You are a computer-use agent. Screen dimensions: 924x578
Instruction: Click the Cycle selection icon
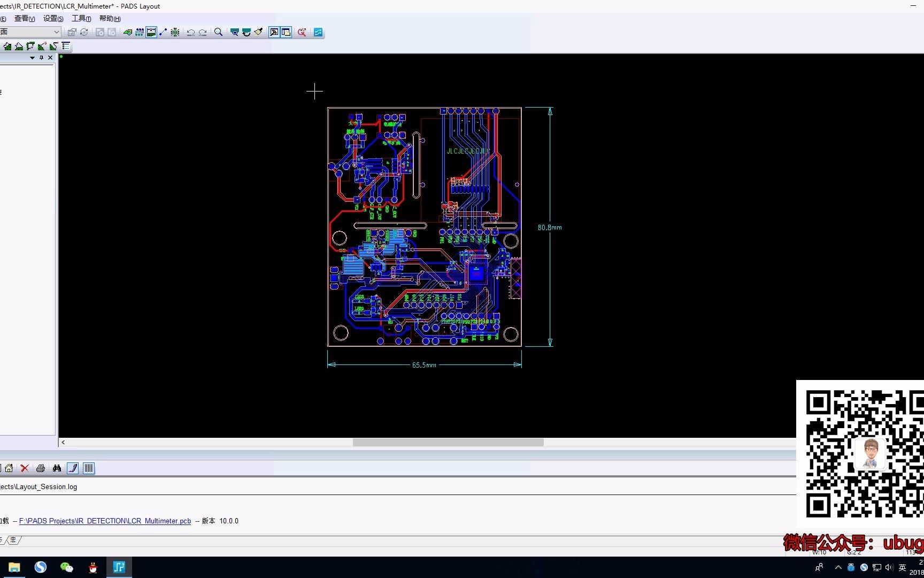(x=84, y=32)
